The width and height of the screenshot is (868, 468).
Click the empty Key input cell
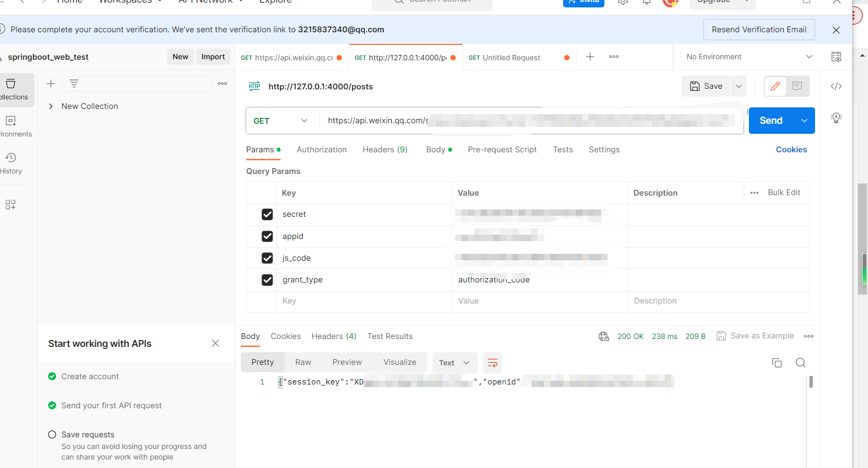(x=364, y=301)
